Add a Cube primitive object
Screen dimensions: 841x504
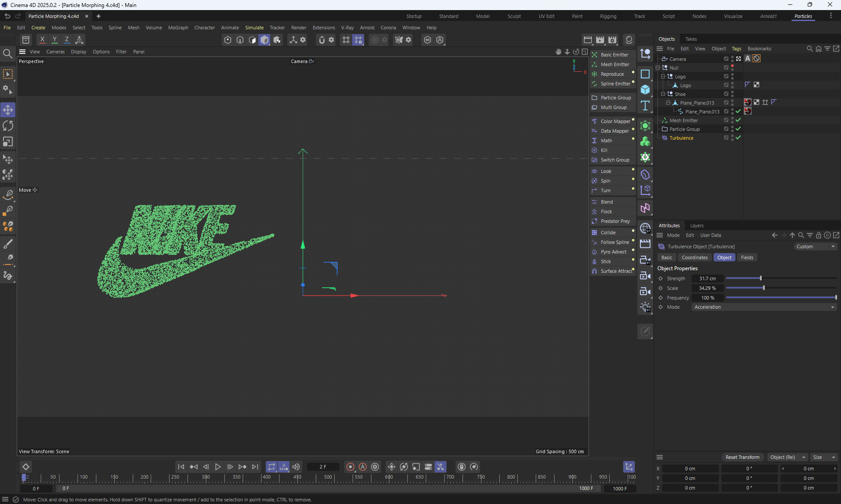tap(645, 90)
